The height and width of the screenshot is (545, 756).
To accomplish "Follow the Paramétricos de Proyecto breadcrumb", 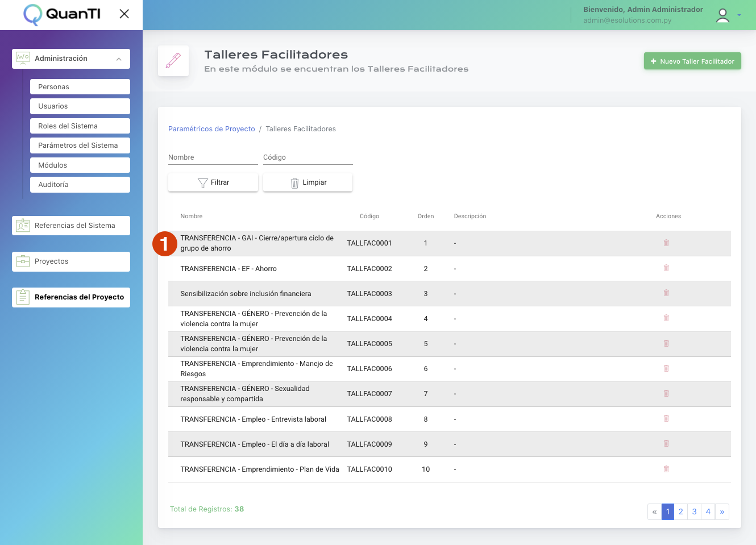I will point(211,129).
